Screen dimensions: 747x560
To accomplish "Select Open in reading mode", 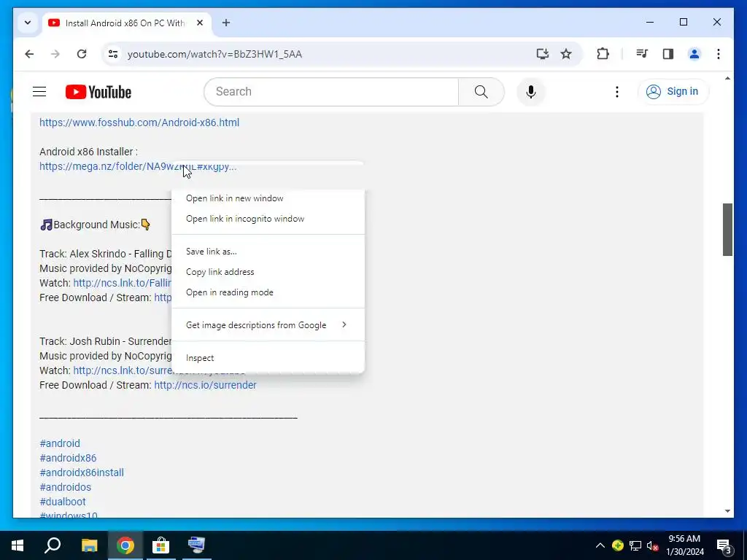I will tap(268, 292).
